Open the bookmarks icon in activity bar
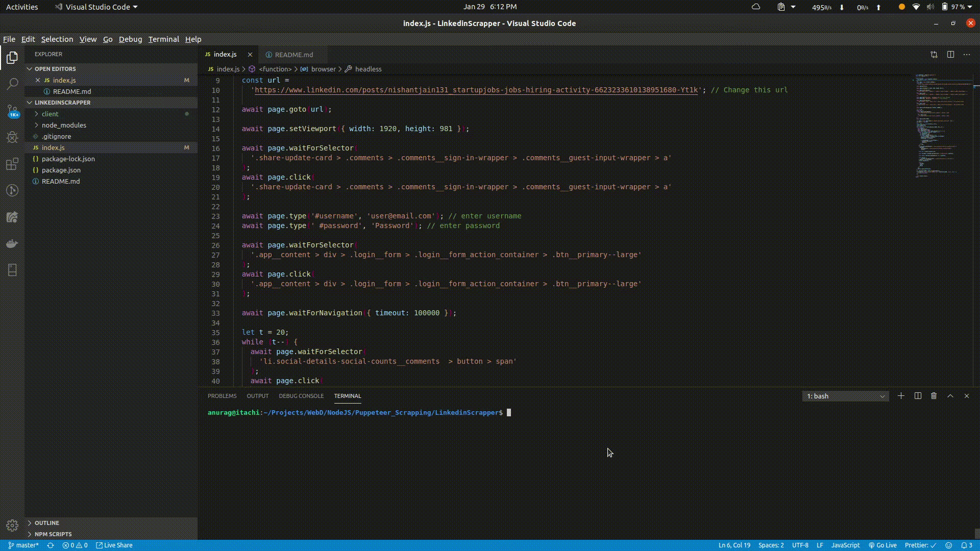The width and height of the screenshot is (980, 551). coord(12,270)
